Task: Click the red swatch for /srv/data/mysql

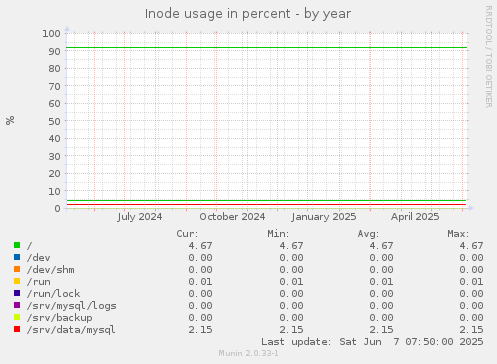Action: 17,329
